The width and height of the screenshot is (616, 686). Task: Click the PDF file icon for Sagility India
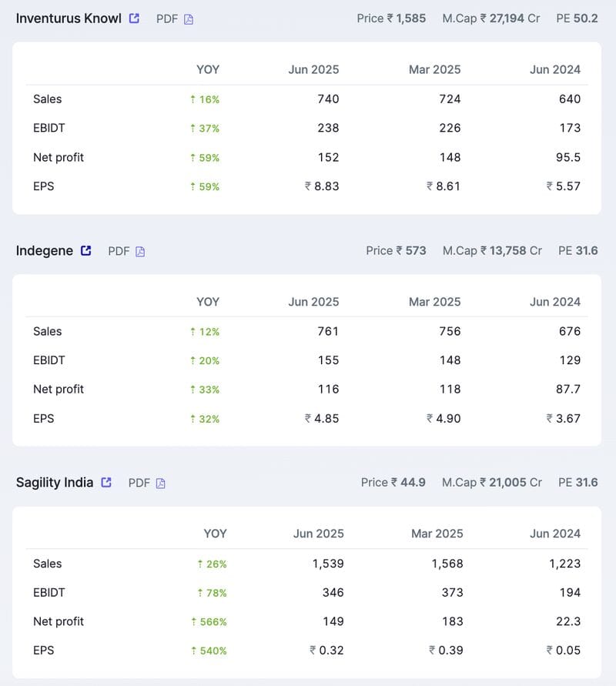(161, 484)
